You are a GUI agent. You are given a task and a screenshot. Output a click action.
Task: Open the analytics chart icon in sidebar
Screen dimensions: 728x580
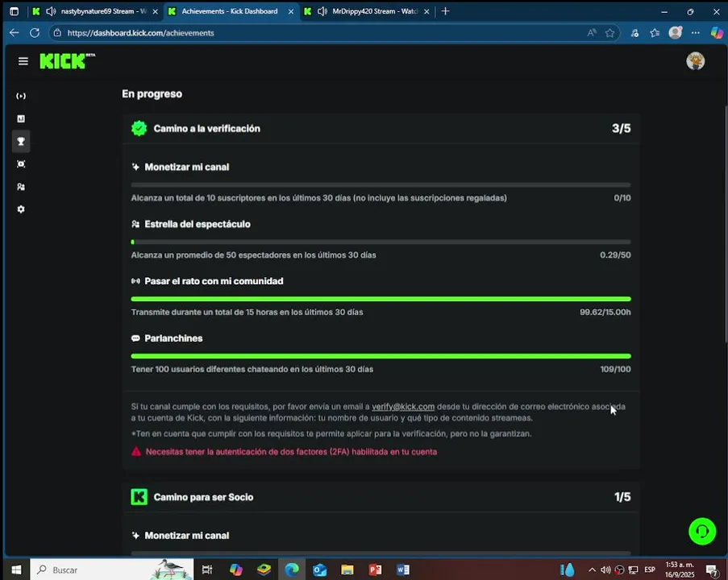click(21, 118)
